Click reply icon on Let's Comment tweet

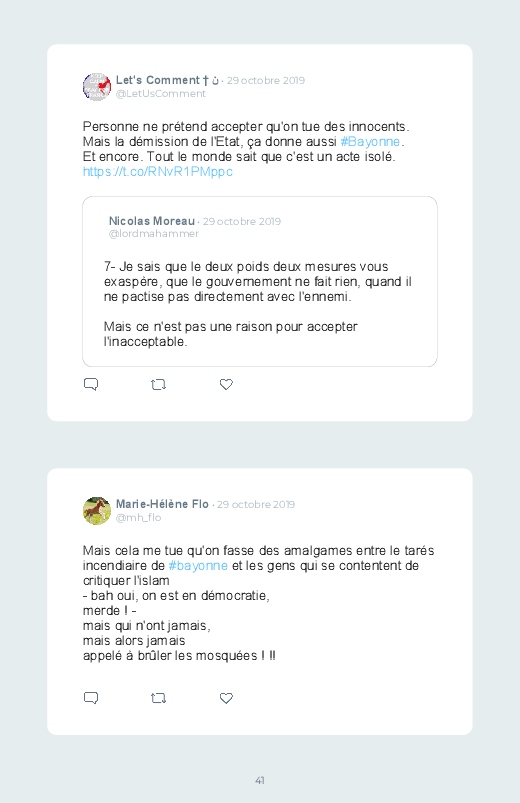click(x=91, y=384)
